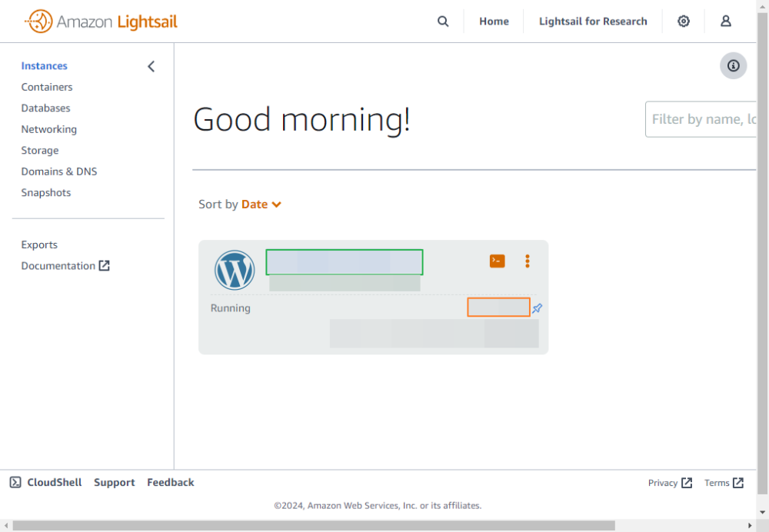Select Storage in sidebar

tap(40, 150)
